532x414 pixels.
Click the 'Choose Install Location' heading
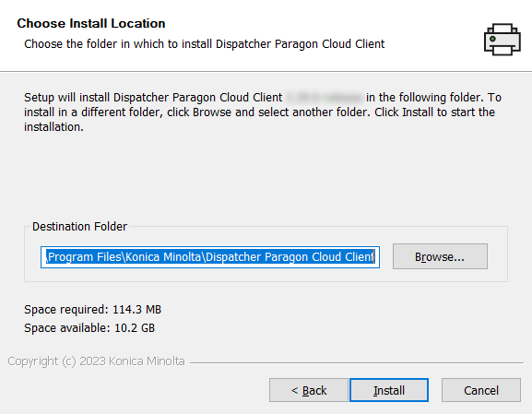(x=91, y=23)
